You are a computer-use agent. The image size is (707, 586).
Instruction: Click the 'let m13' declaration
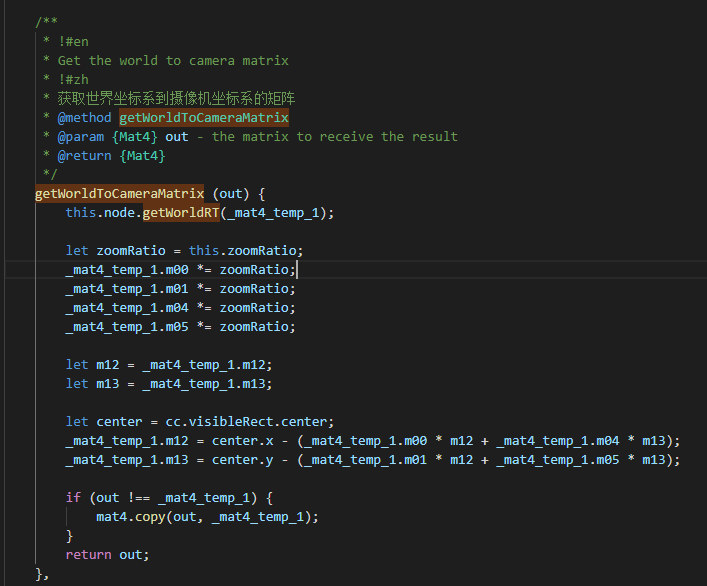pos(92,384)
